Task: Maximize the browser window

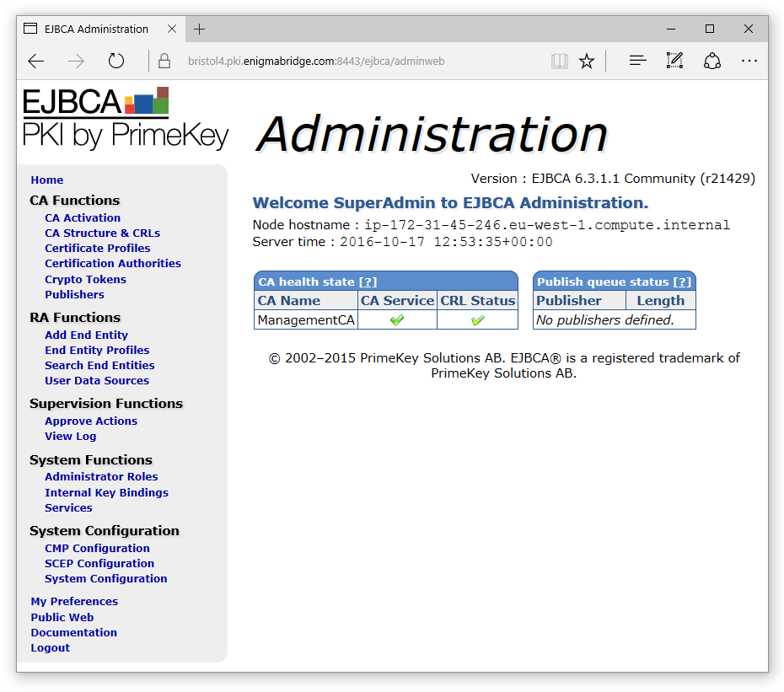Action: click(710, 29)
